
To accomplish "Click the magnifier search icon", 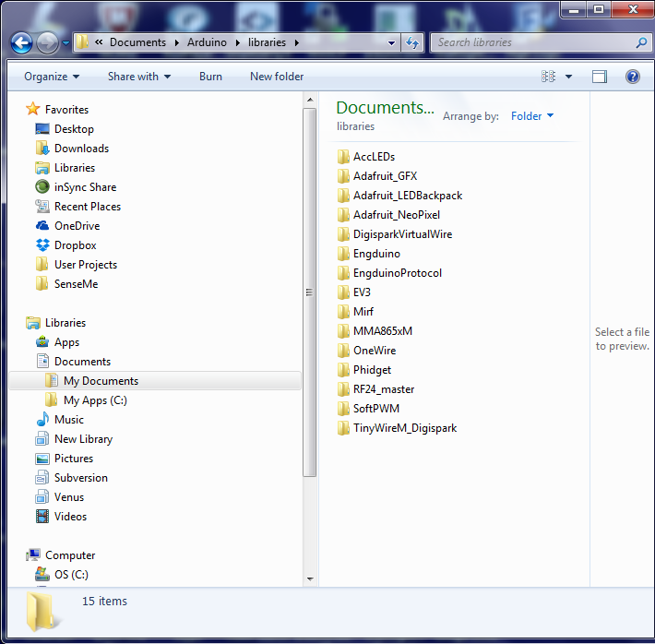I will 641,42.
